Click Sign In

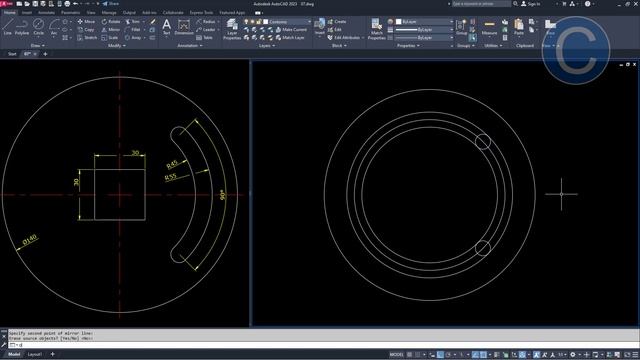pos(530,4)
